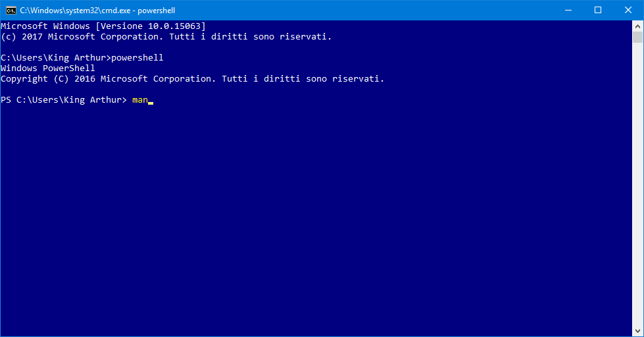Click the scrollbar up arrow
This screenshot has height=337, width=644.
tap(638, 25)
